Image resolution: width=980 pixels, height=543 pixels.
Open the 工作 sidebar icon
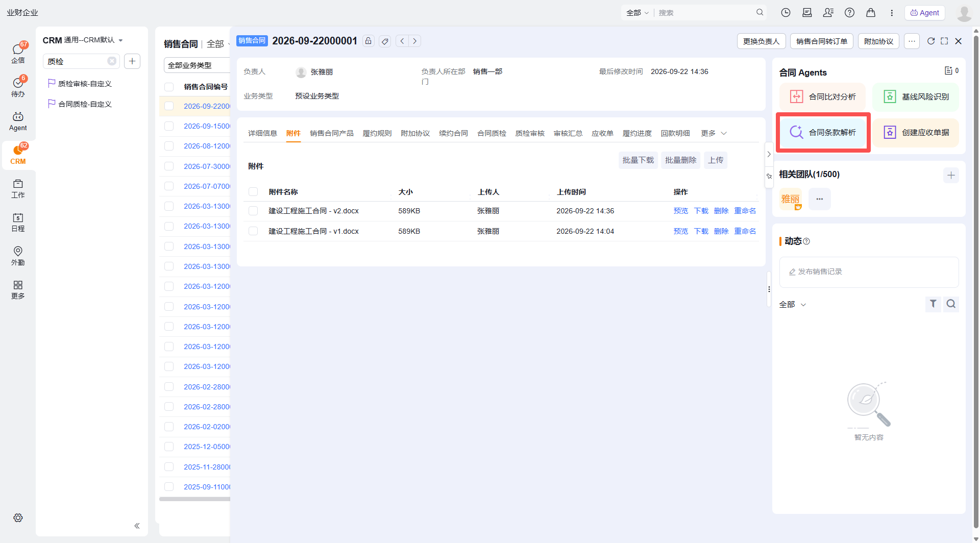(18, 188)
